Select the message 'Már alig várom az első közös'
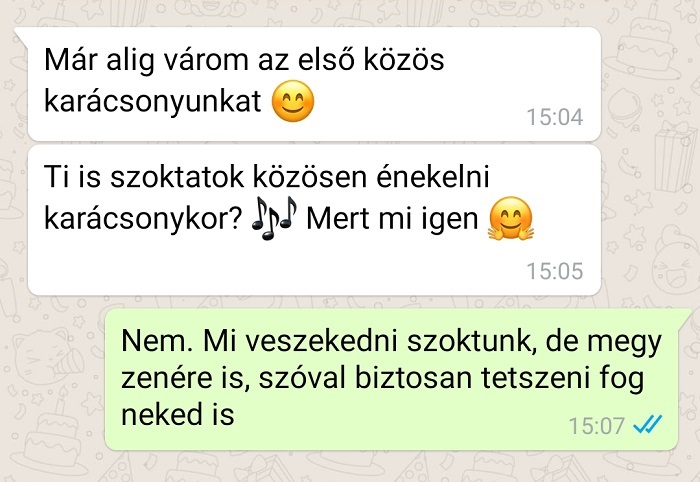The image size is (700, 482). click(314, 84)
